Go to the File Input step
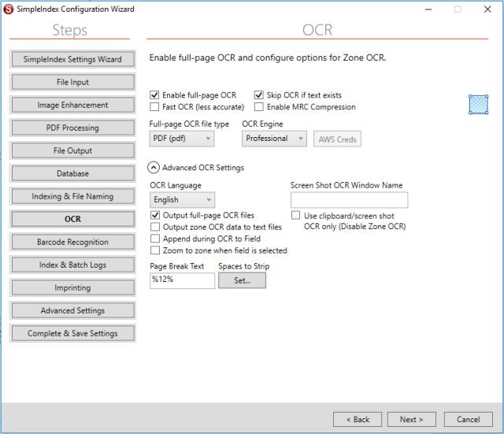The image size is (504, 434). click(72, 82)
